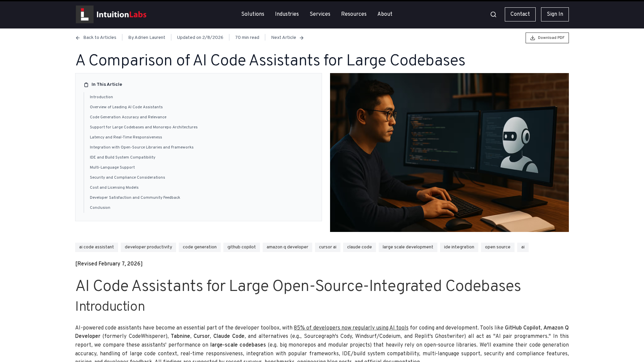Click the developer with robot hero image
The height and width of the screenshot is (362, 644).
449,153
